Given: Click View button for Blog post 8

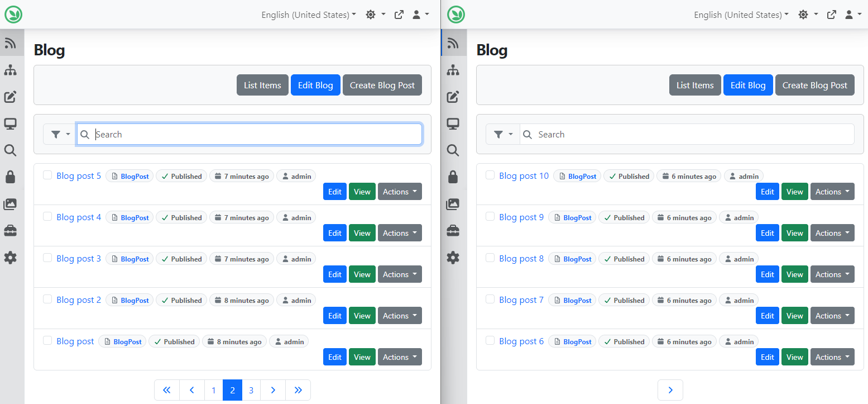Looking at the screenshot, I should point(795,274).
